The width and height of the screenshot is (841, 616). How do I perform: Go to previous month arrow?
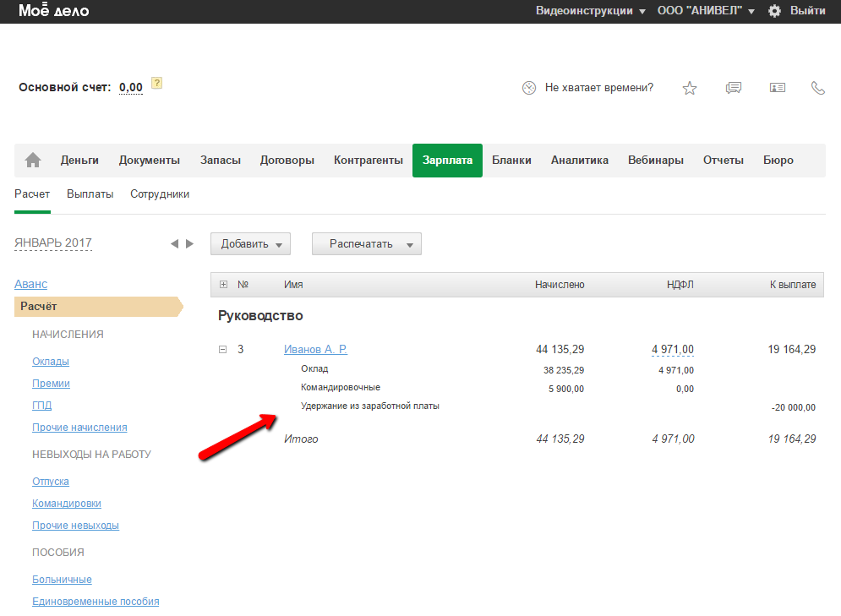(174, 243)
